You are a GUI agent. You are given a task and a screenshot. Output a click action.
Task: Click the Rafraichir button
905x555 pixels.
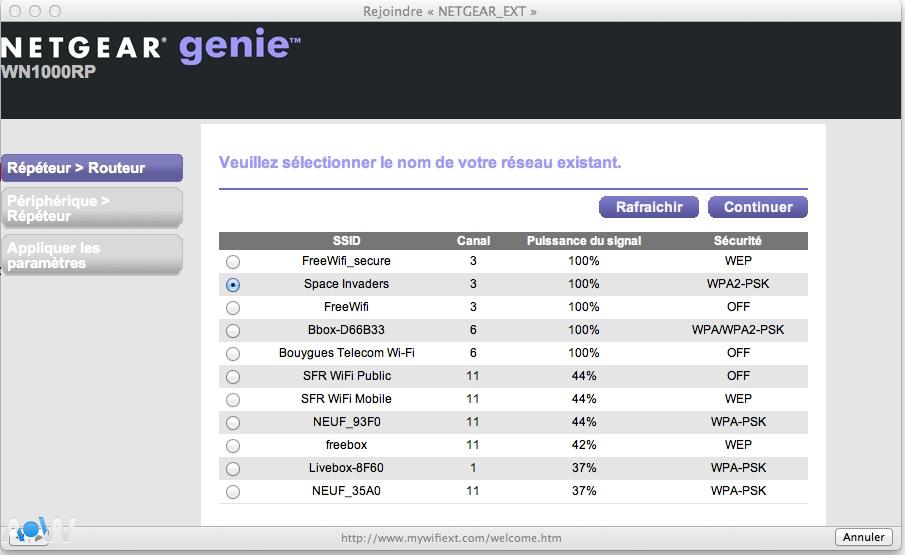[x=649, y=207]
